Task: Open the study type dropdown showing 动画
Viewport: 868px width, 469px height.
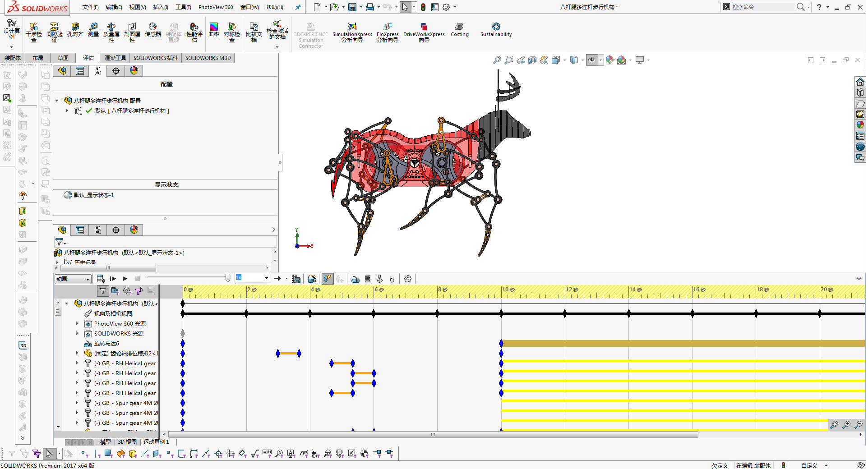Action: point(73,279)
